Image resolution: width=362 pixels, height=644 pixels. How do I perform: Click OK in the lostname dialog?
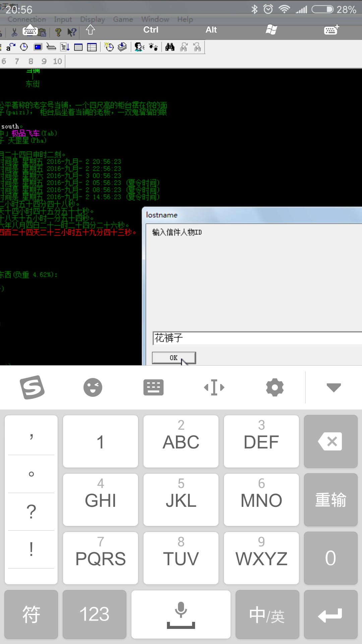pyautogui.click(x=174, y=358)
